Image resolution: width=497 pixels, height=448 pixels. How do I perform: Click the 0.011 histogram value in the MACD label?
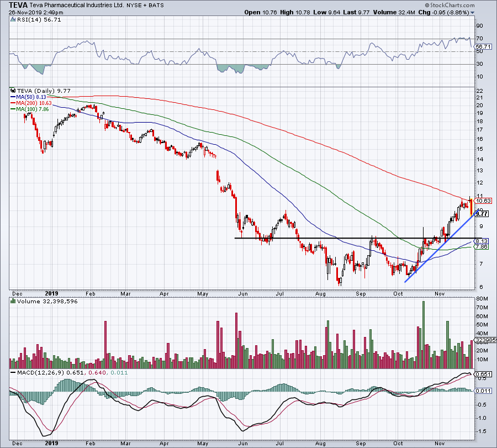coord(119,372)
